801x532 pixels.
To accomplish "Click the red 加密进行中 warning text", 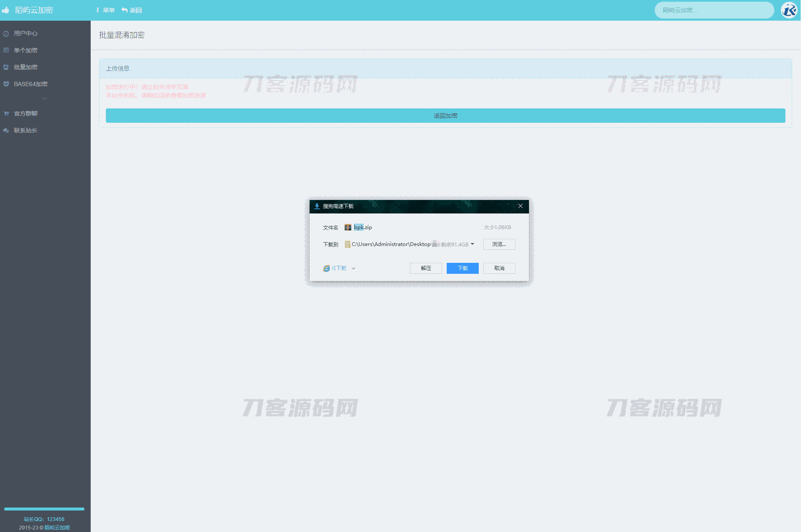I will (x=147, y=87).
